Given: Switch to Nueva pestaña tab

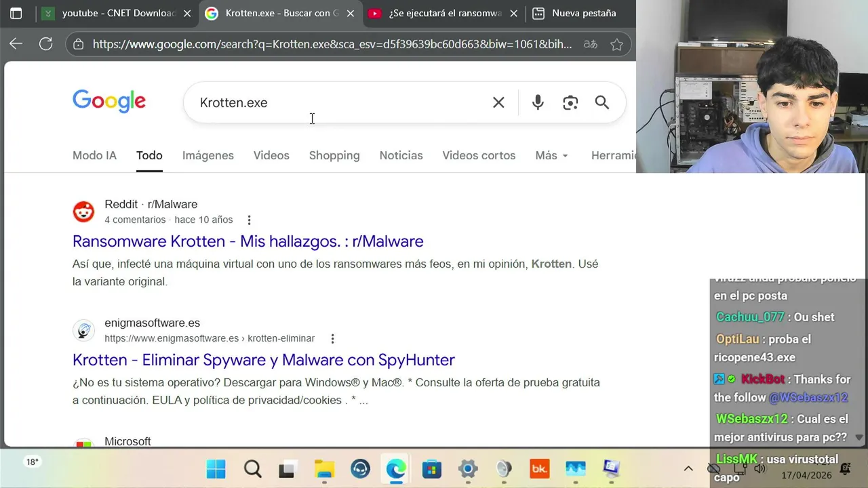Looking at the screenshot, I should coord(575,14).
